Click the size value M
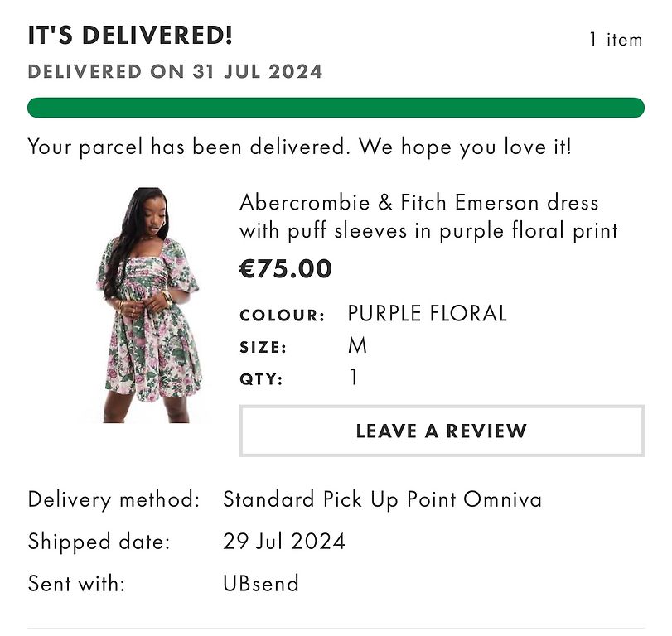 tap(357, 345)
